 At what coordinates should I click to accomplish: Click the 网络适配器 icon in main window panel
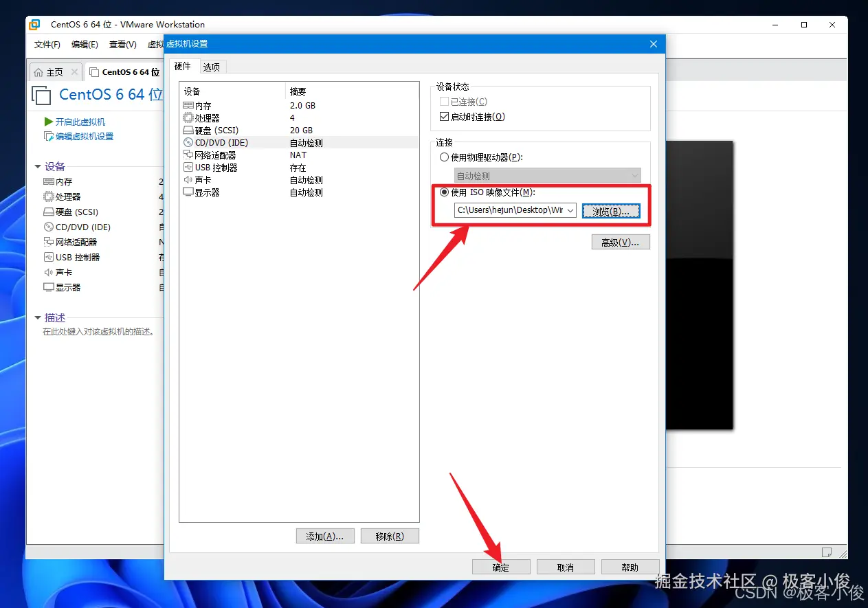[x=48, y=242]
